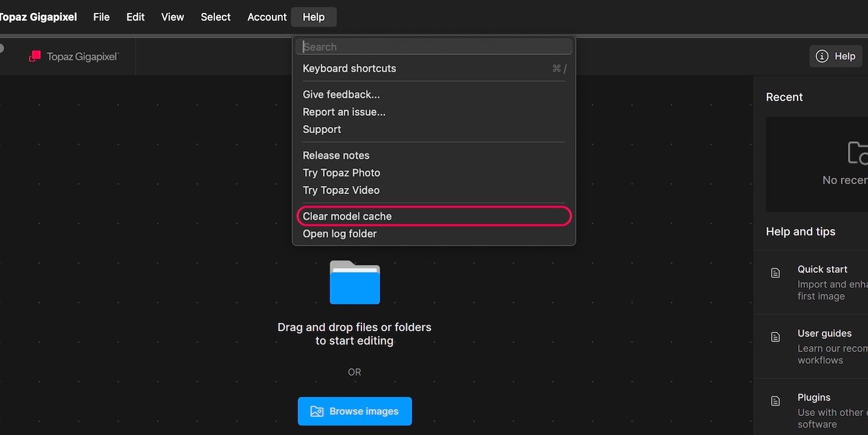Screen dimensions: 868x435
Task: Click the Help button with info icon
Action: point(835,56)
